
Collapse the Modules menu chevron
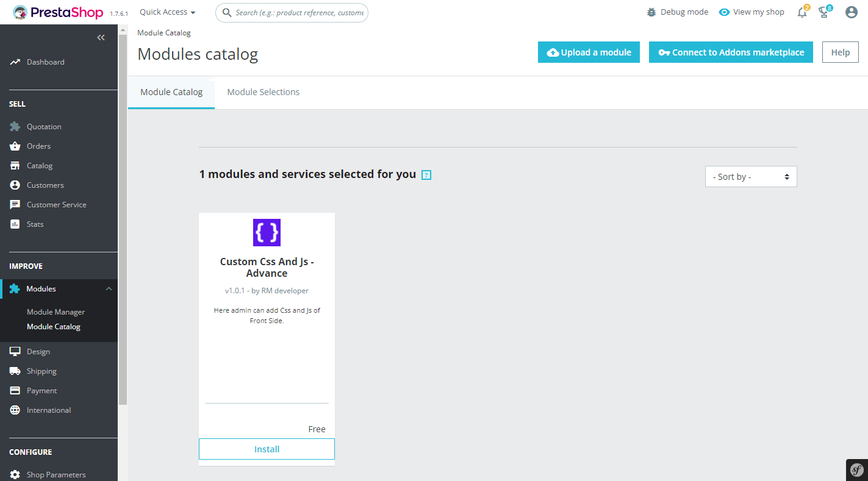(x=109, y=289)
